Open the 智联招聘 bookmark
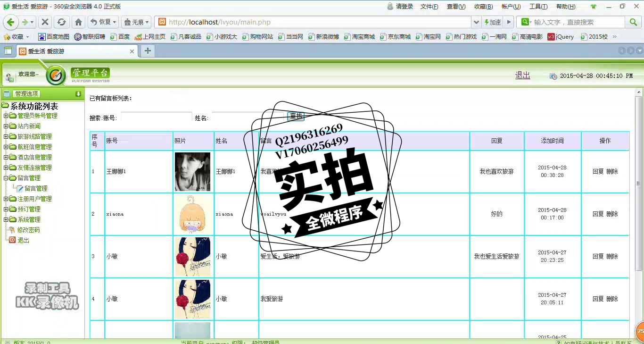The height and width of the screenshot is (344, 644). click(x=90, y=36)
